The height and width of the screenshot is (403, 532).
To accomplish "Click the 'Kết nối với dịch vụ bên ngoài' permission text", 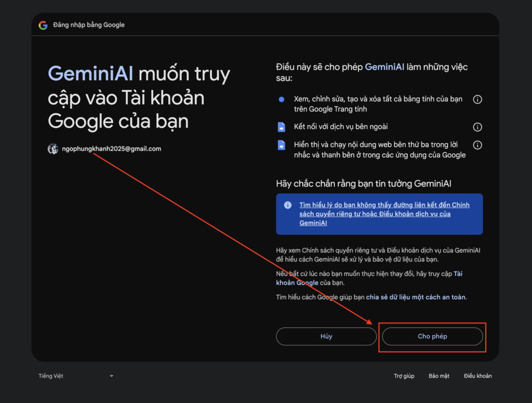I will tap(341, 127).
